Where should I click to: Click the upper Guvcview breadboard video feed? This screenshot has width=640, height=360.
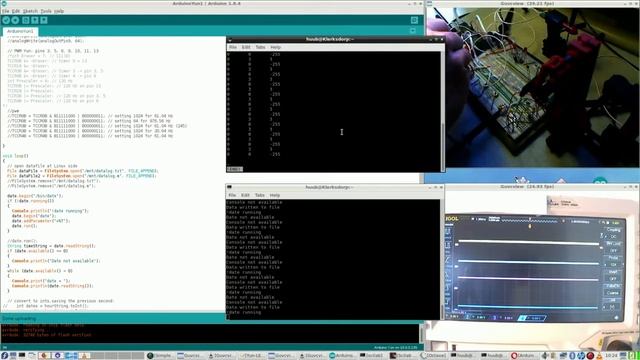pyautogui.click(x=533, y=87)
